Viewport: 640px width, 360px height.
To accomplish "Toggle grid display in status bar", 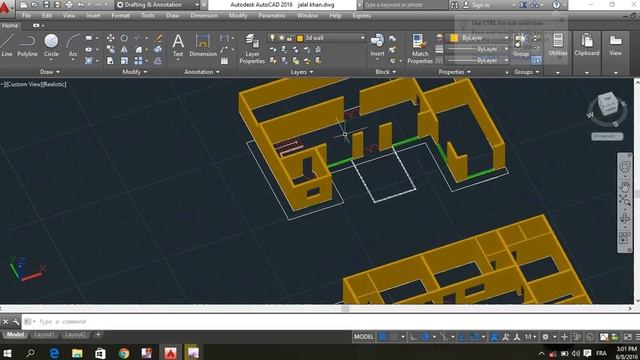I will click(383, 337).
